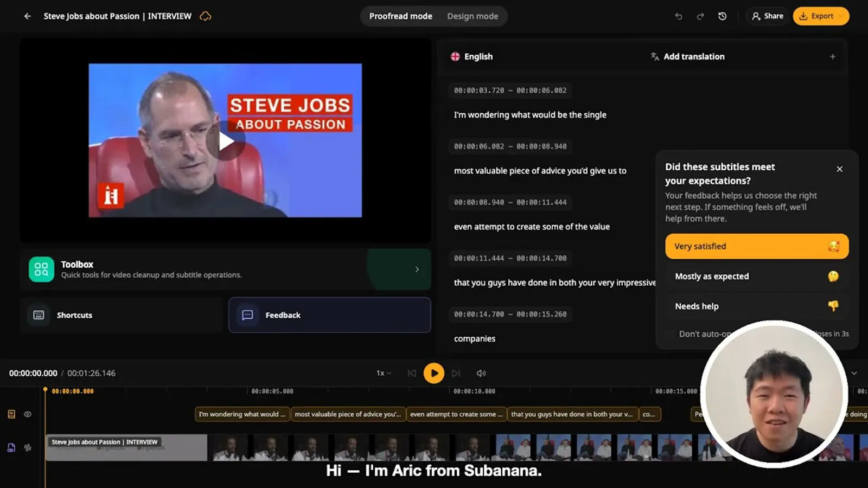Image resolution: width=868 pixels, height=488 pixels.
Task: Select timestamp 00:00:08.940 – 00:00:11.444
Action: (510, 202)
